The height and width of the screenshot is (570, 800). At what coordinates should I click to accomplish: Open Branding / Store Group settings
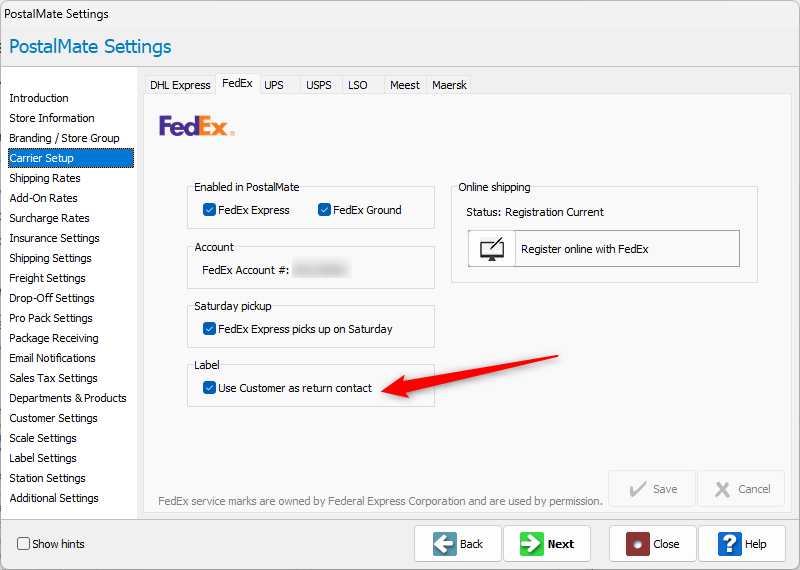(64, 138)
